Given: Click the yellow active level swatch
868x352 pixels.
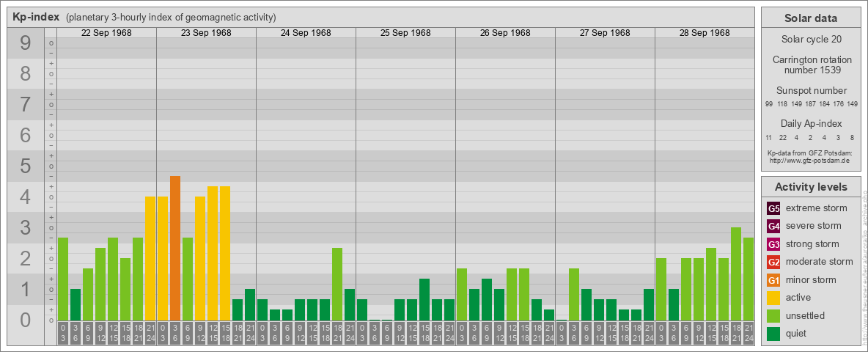Looking at the screenshot, I should (773, 298).
